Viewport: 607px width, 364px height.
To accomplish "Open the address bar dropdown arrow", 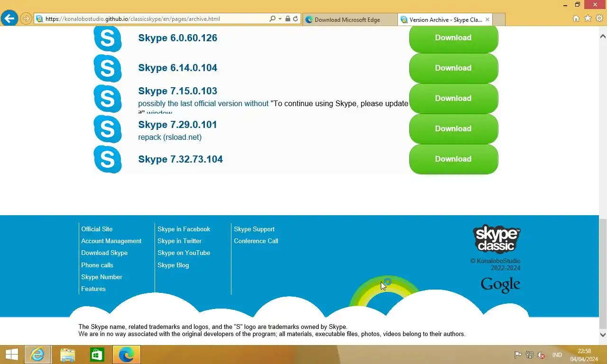I will (x=280, y=19).
